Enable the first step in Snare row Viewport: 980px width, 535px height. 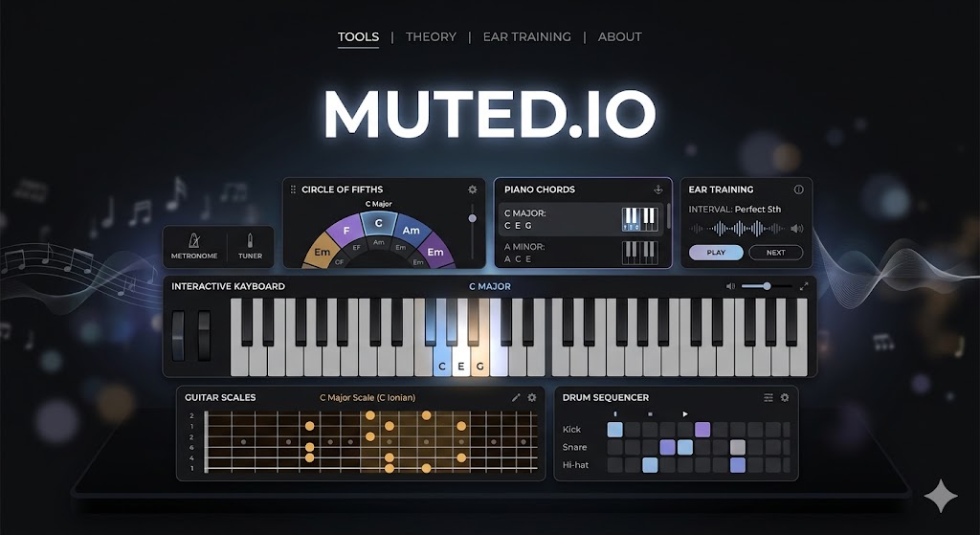(x=615, y=447)
